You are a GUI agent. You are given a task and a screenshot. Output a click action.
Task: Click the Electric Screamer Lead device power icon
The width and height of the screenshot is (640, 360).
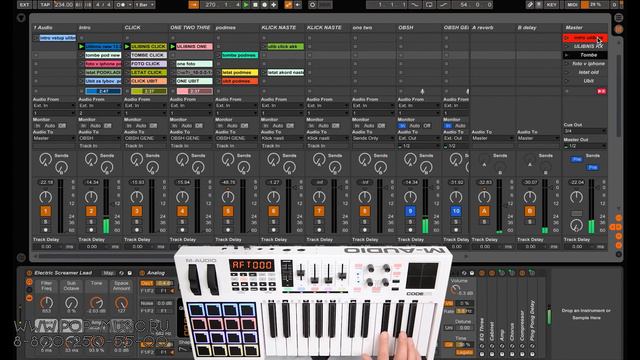click(29, 273)
